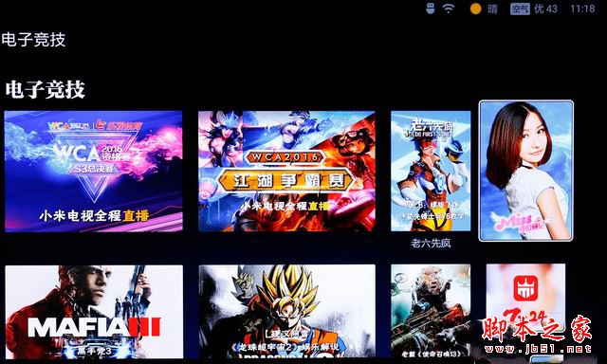This screenshot has width=607, height=364.
Task: Open the MAFIA III 黑手党3 video
Action: coord(94,312)
